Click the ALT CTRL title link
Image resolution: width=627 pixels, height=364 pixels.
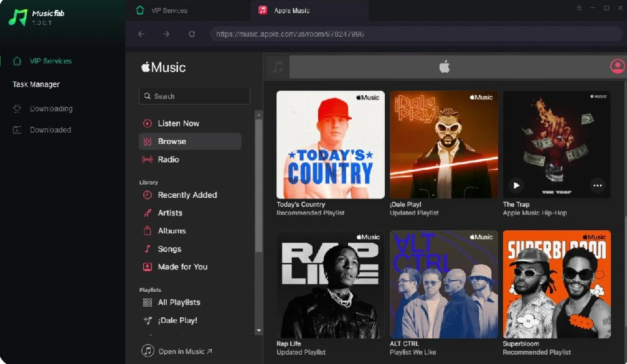(404, 343)
